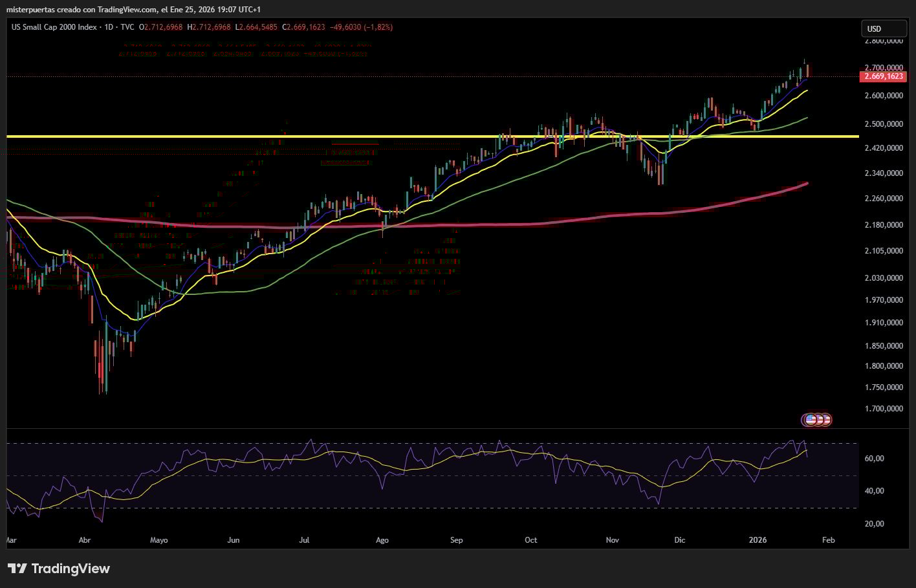Click the 1.700,0000 price axis label
Viewport: 916px width, 588px height.
point(884,409)
